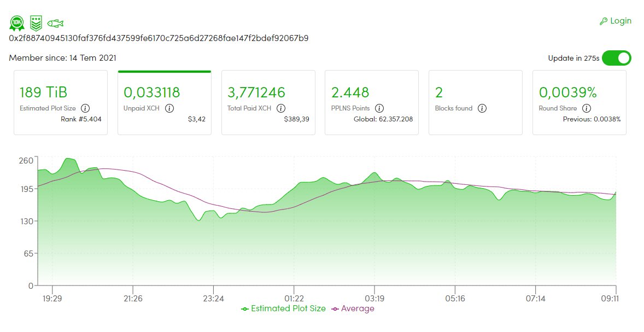This screenshot has width=644, height=332.
Task: Open info icon for Total Paid XCH
Action: click(281, 108)
